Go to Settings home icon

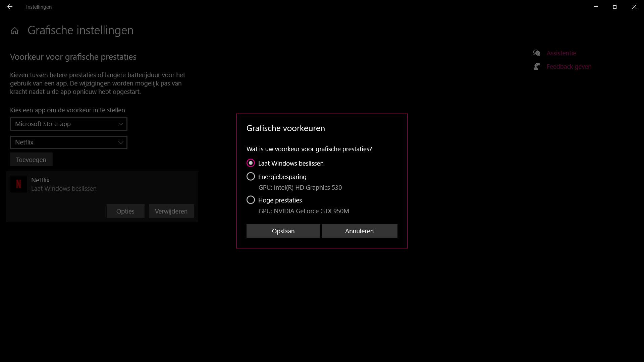coord(14,31)
